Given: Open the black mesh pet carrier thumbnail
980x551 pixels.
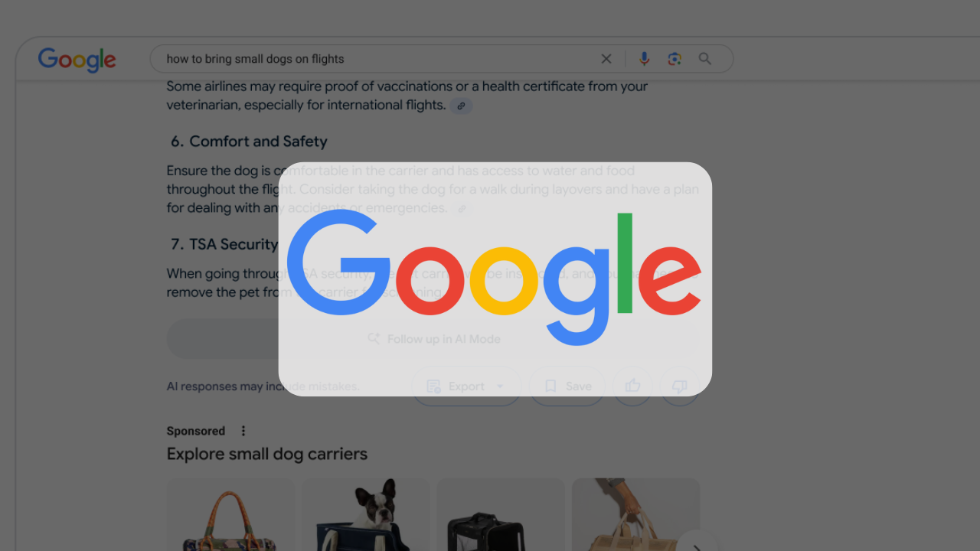Looking at the screenshot, I should pyautogui.click(x=501, y=514).
